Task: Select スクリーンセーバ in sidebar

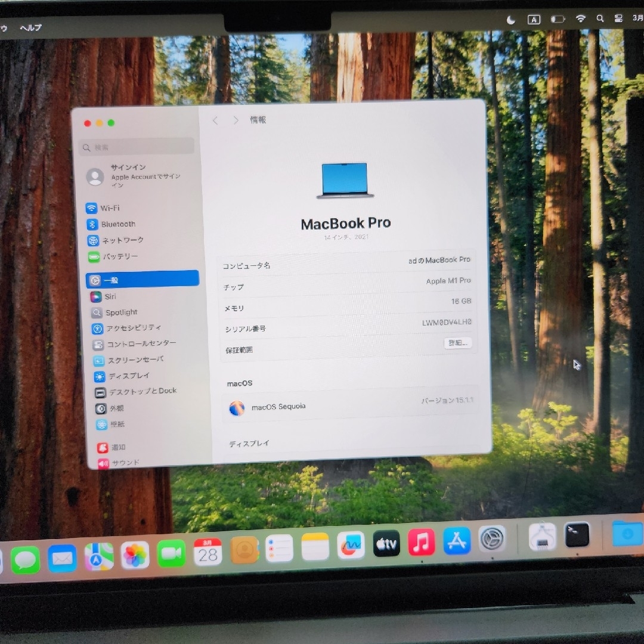Action: (129, 360)
